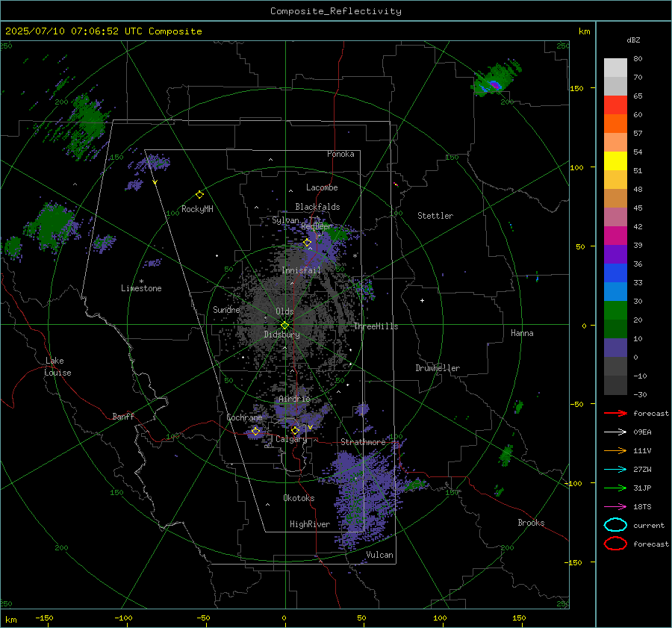Click the yellow diamond marker at Cochrane
The height and width of the screenshot is (628, 672).
[x=256, y=431]
